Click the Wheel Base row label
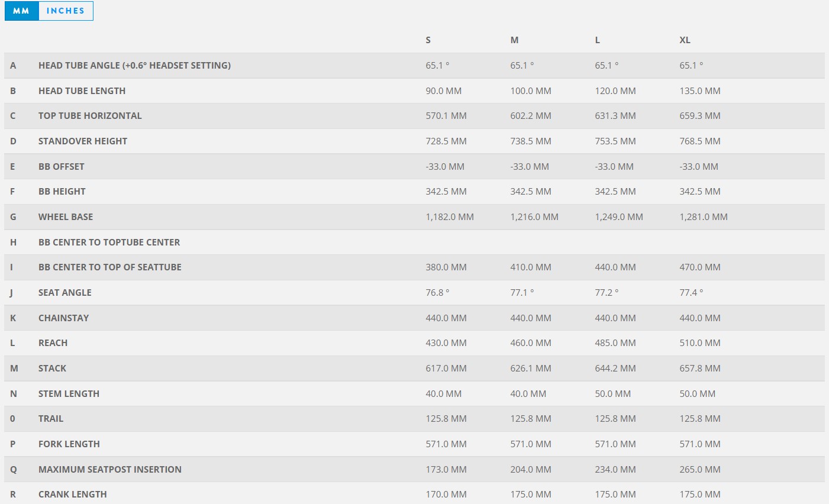 point(66,217)
